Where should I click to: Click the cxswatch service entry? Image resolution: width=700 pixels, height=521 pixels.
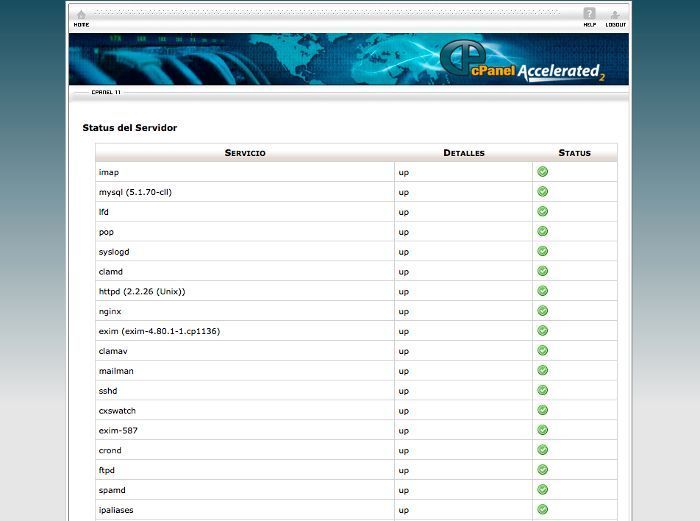tap(117, 410)
